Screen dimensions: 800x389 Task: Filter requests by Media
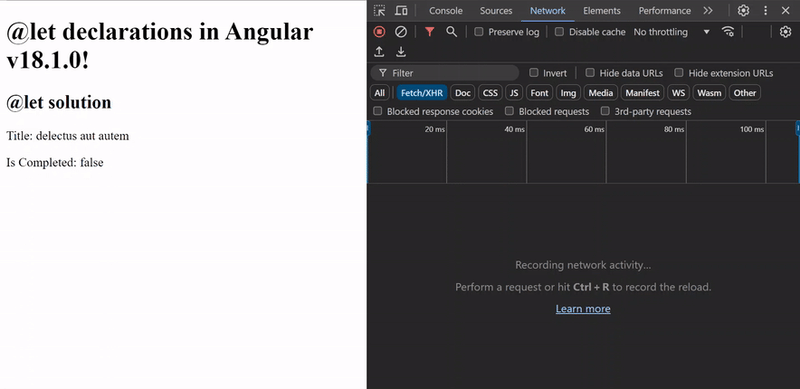601,93
